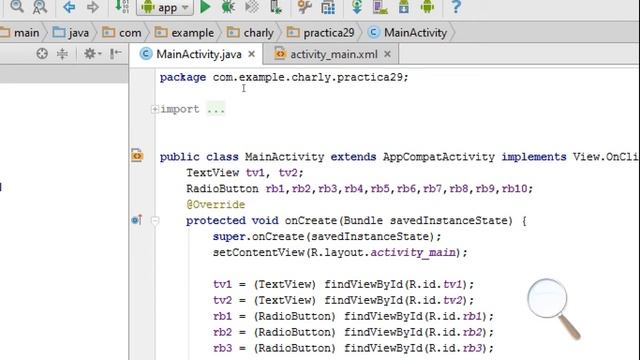The width and height of the screenshot is (640, 360).
Task: Open Android Device Monitor icon
Action: (427, 7)
